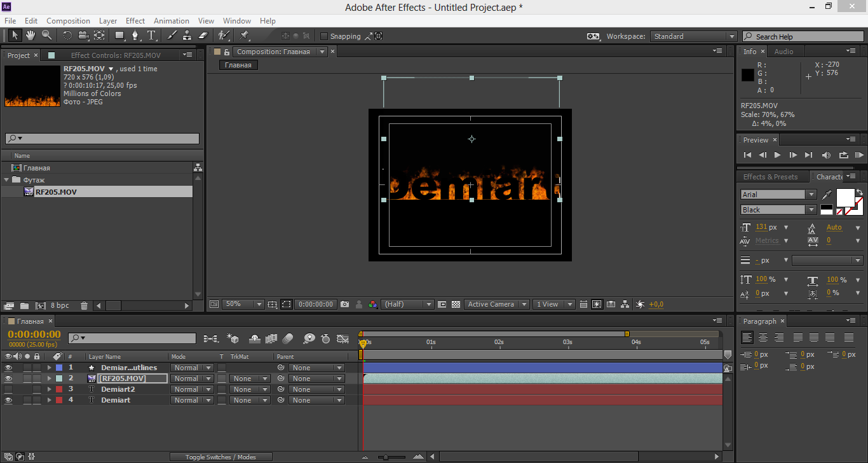Select the Pen tool
868x463 pixels.
pos(135,36)
